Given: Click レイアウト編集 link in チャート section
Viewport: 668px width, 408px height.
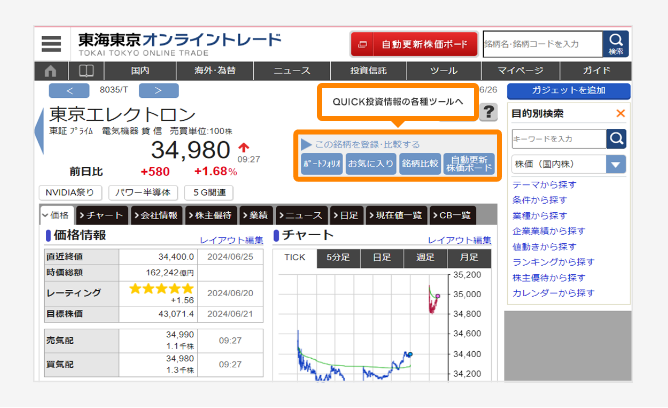Looking at the screenshot, I should [x=460, y=241].
